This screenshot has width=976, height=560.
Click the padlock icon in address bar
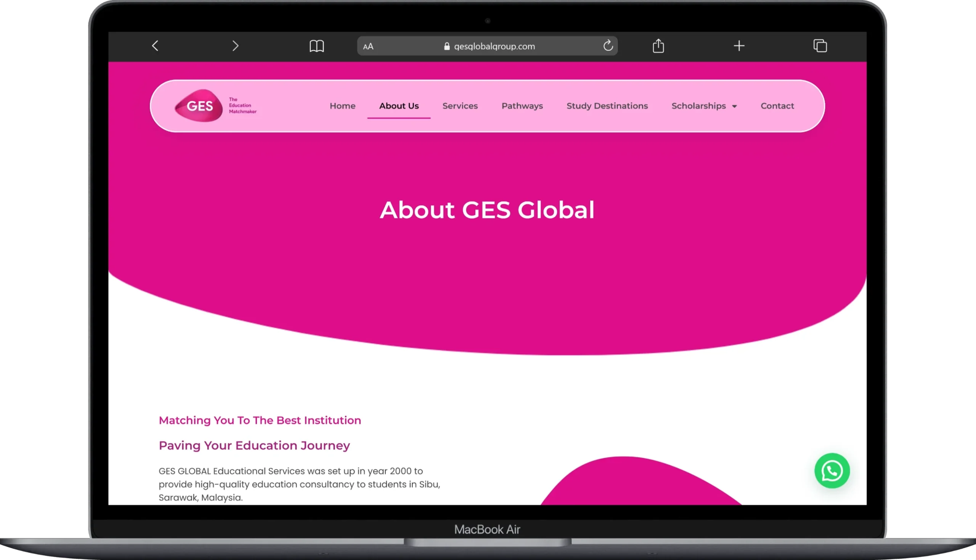tap(446, 46)
